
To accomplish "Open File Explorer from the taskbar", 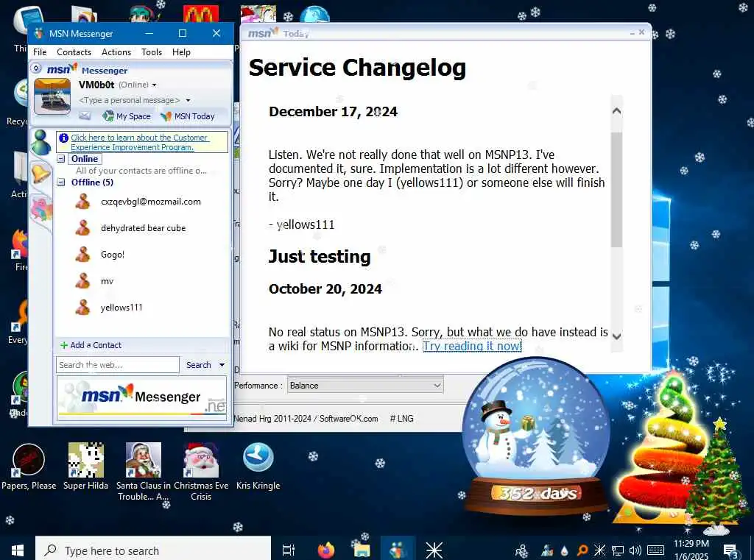I will click(361, 550).
